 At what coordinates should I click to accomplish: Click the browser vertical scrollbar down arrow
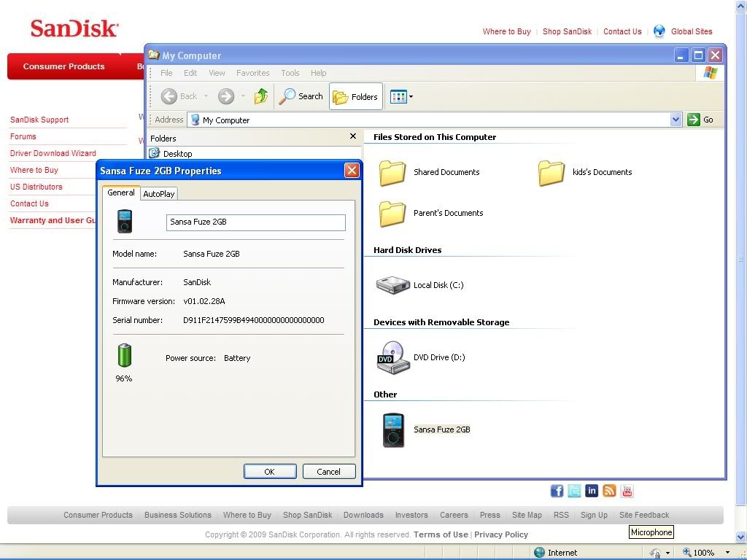pos(742,537)
